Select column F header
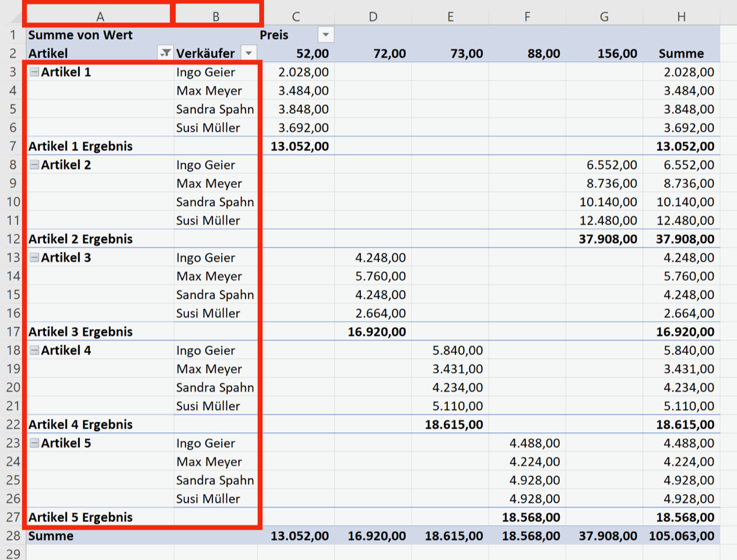This screenshot has width=737, height=560. tap(527, 16)
